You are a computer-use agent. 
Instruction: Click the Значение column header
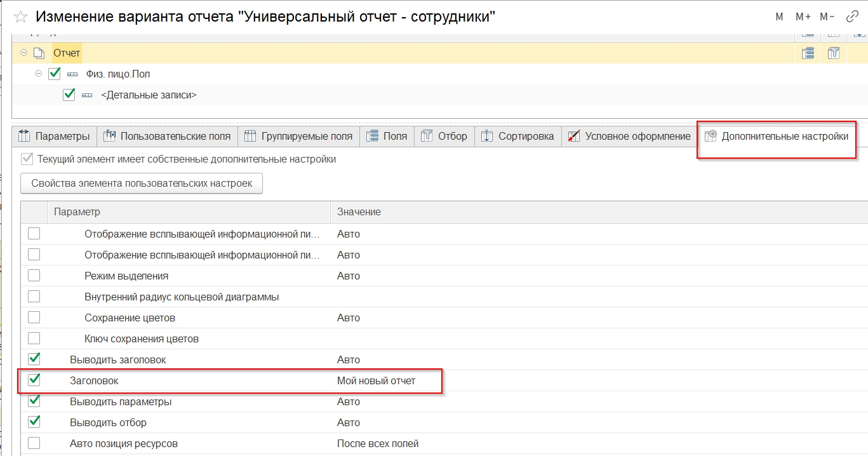click(599, 211)
